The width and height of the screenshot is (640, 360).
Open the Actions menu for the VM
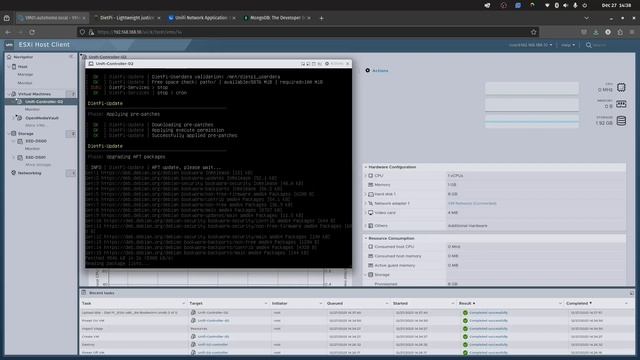[377, 71]
